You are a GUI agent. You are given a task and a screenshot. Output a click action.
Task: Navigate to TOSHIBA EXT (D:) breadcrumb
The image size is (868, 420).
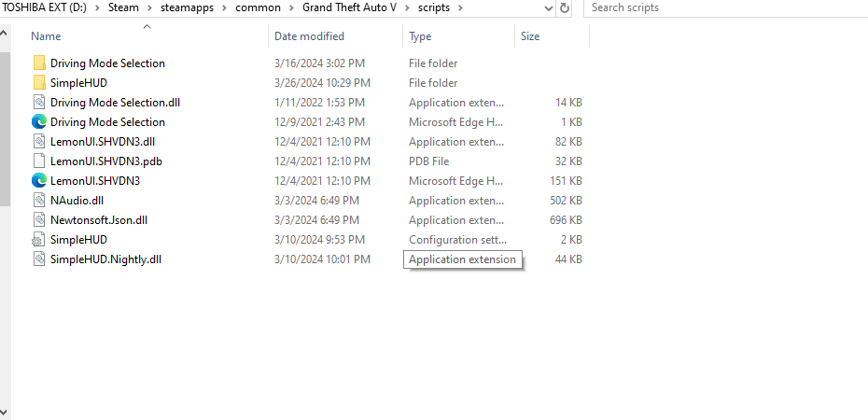45,7
